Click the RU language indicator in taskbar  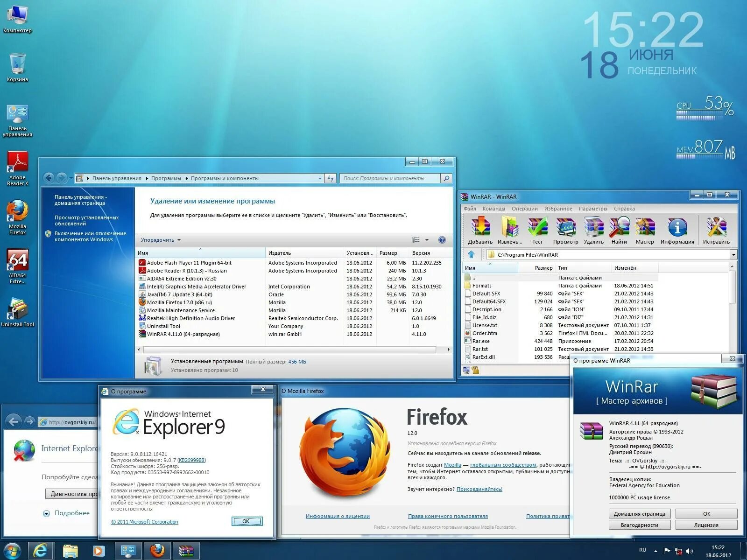(x=642, y=550)
